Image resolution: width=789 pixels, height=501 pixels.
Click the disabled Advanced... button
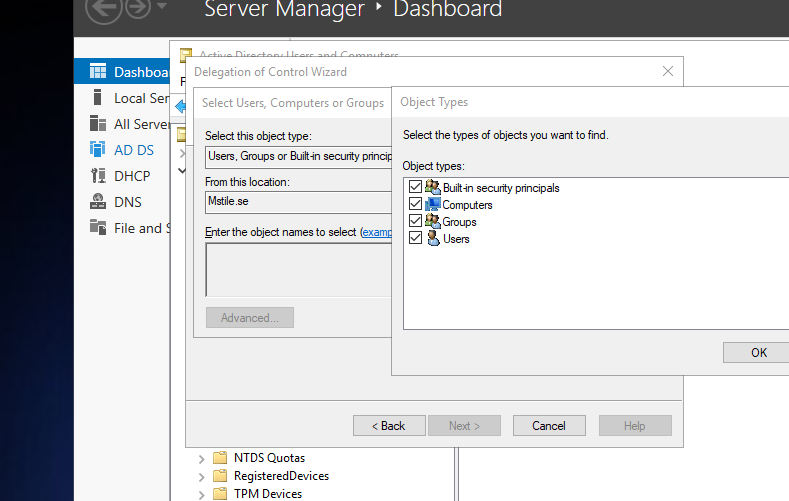[x=250, y=318]
